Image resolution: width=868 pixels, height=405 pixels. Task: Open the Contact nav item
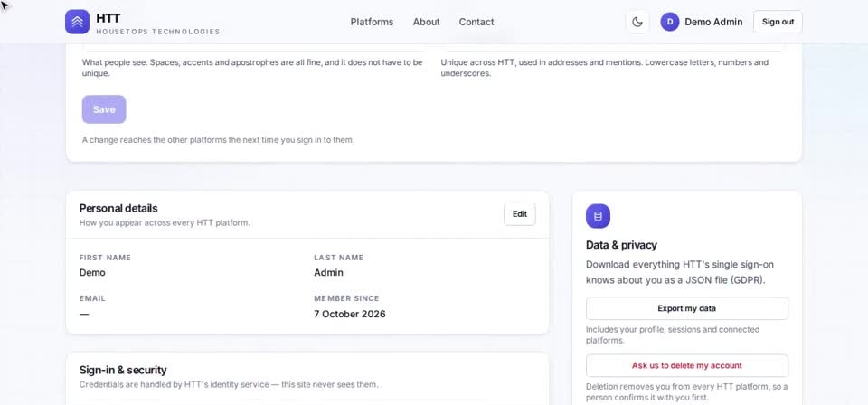(476, 22)
